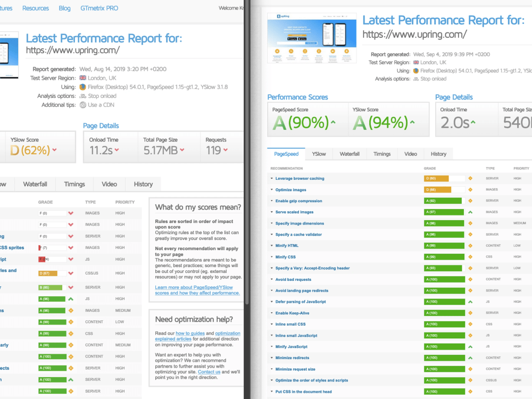This screenshot has height=399, width=532.
Task: Open Timings tab in right report
Action: click(x=382, y=154)
